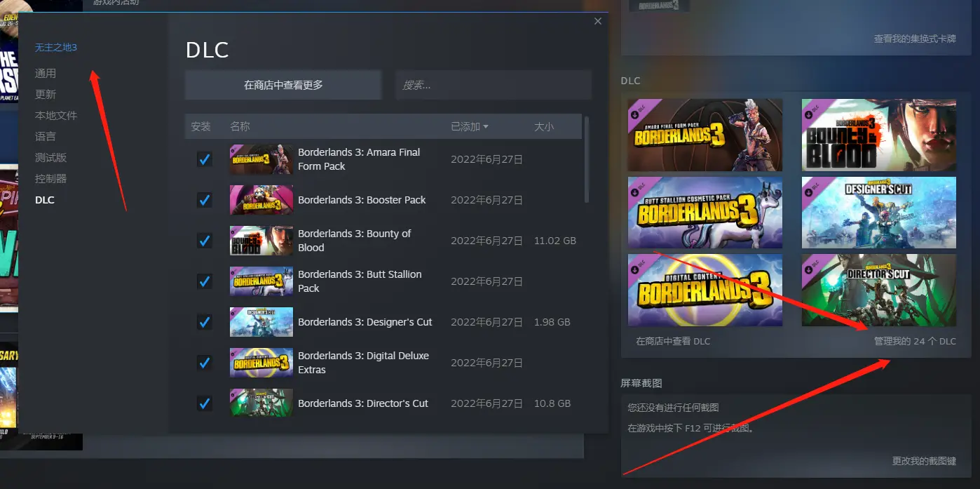Click 无主之地3 title link in sidebar
The image size is (980, 489).
click(x=56, y=48)
